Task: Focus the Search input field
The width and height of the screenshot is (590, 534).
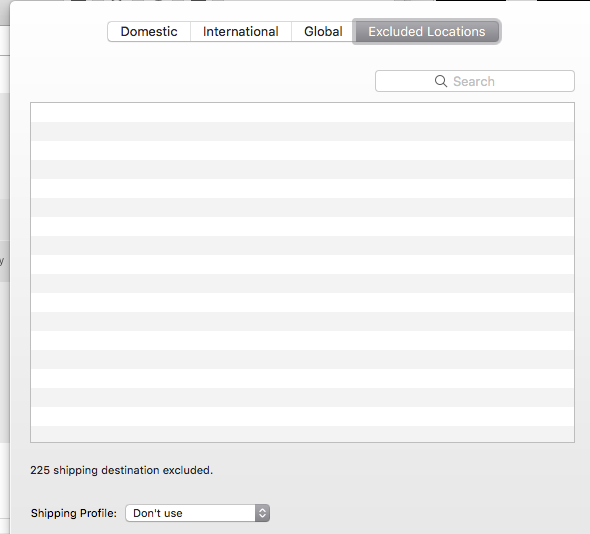Action: 475,81
